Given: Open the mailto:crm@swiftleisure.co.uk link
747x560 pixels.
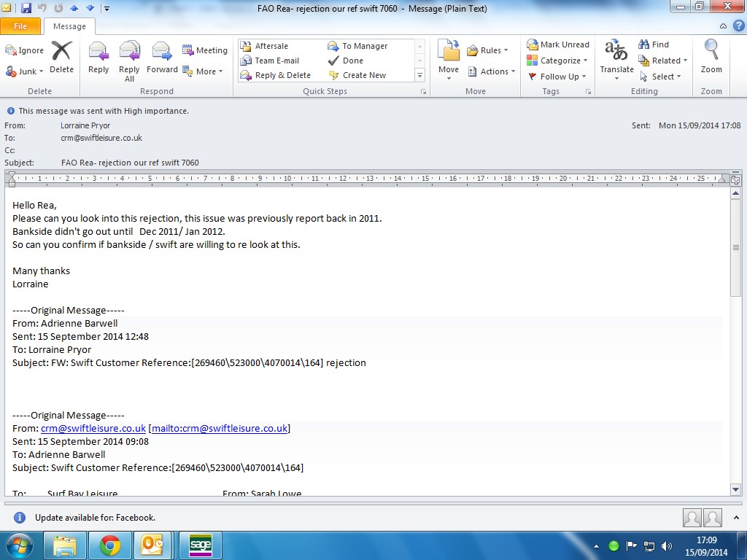Looking at the screenshot, I should pyautogui.click(x=220, y=429).
